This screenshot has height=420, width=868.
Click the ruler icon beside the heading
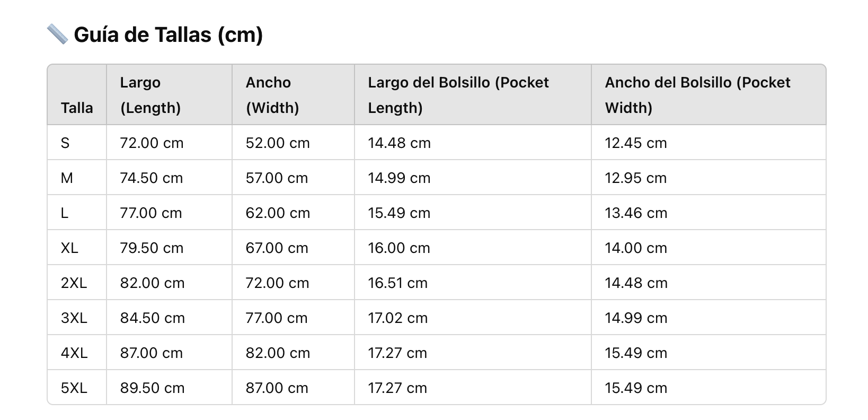tap(57, 34)
